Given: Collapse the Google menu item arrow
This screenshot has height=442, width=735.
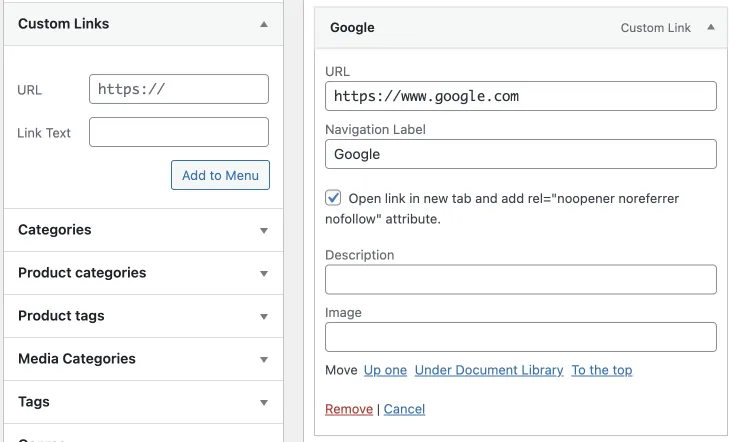Looking at the screenshot, I should pos(711,27).
